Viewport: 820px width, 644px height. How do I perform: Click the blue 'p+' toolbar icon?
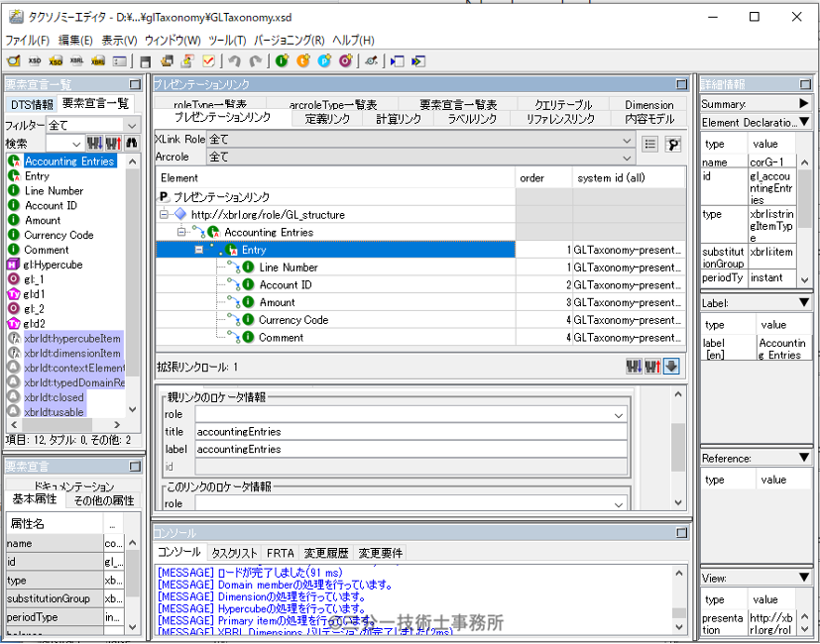(325, 61)
